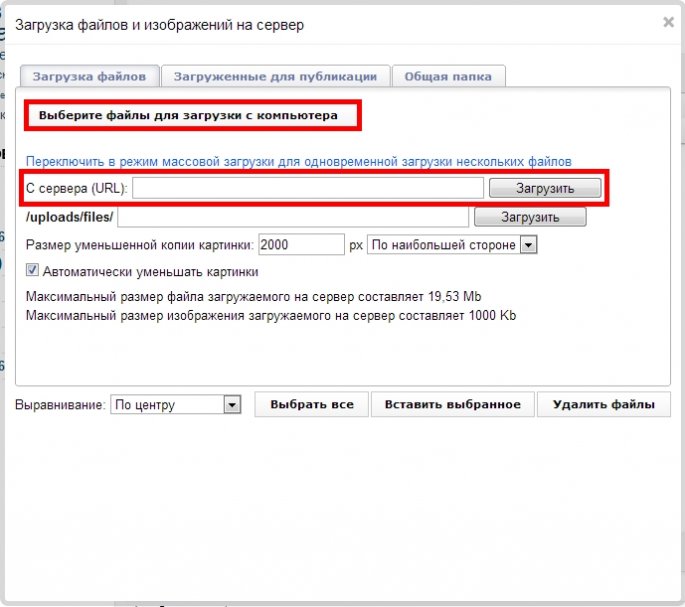Click the thumbnail size field showing 2000
Viewport: 685px width, 607px height.
(x=301, y=245)
